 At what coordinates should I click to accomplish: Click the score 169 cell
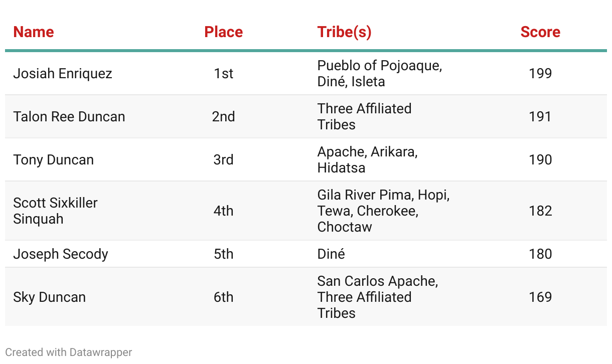(540, 297)
